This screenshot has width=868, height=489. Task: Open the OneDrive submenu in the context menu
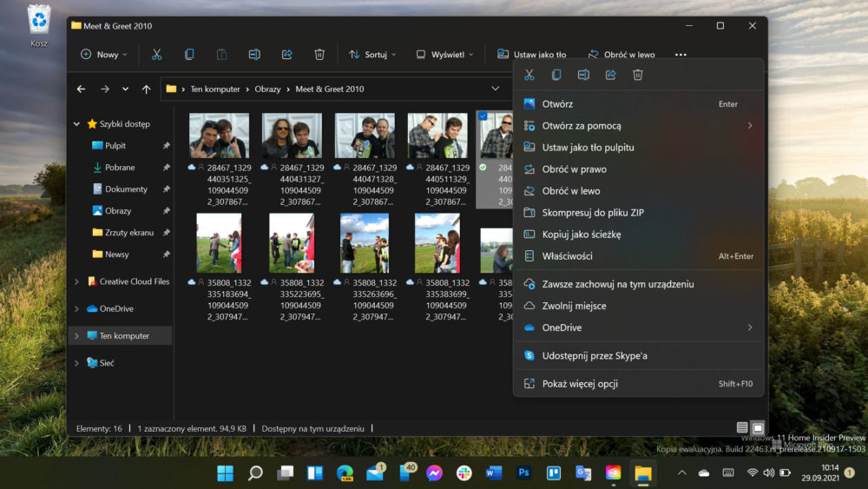click(639, 327)
